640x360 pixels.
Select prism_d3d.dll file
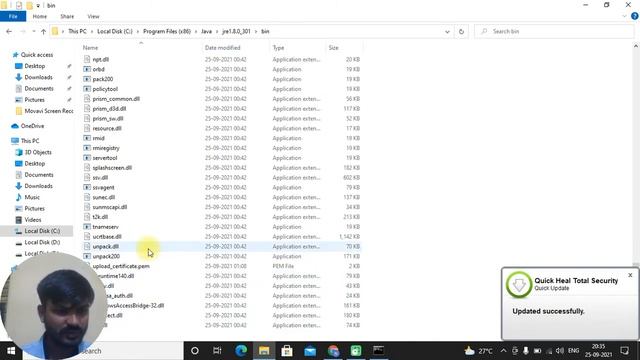pyautogui.click(x=109, y=109)
